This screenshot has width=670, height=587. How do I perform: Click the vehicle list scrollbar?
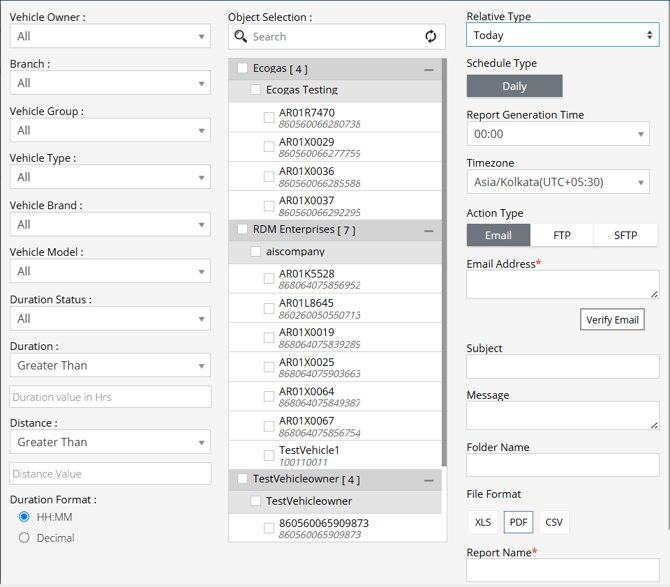pos(444,260)
